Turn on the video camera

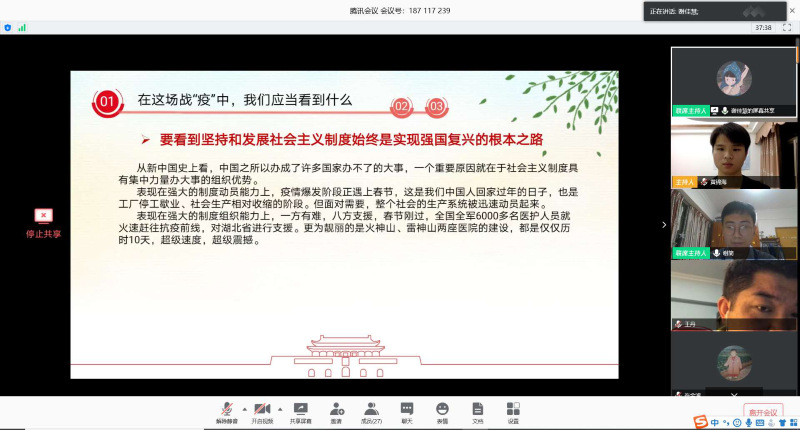(x=262, y=410)
